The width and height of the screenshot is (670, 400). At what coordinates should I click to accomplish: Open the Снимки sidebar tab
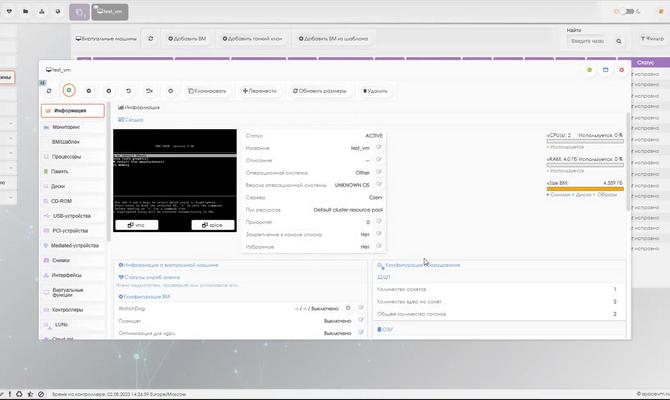[x=73, y=260]
